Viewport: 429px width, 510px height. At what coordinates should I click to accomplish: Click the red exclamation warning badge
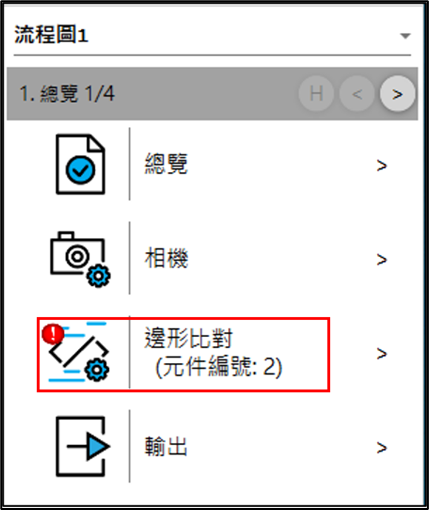tap(53, 334)
